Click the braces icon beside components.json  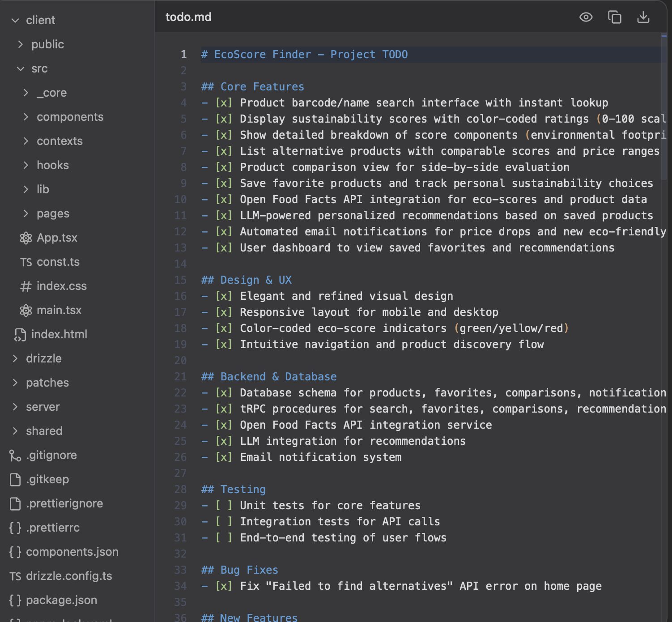click(x=15, y=552)
